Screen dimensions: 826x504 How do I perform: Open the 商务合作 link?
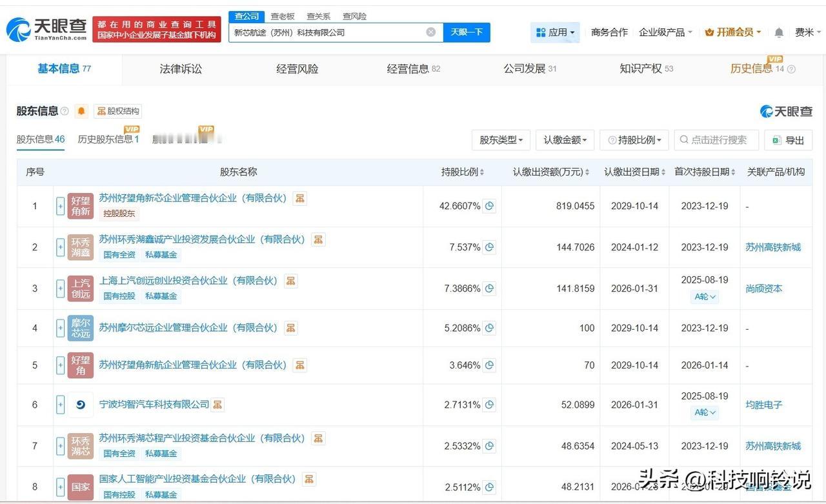[609, 32]
